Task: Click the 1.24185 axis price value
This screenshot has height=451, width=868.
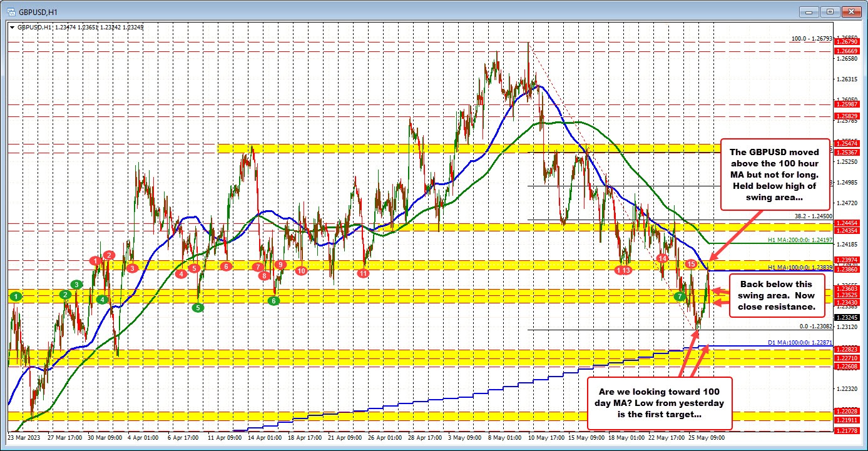Action: 847,245
